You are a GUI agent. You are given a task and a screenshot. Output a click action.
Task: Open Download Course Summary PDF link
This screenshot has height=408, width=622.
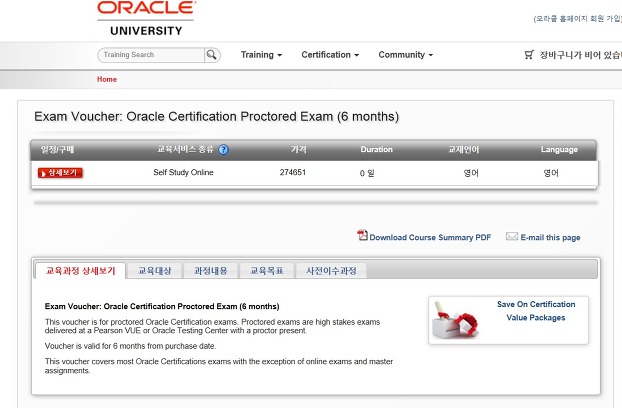click(x=430, y=238)
